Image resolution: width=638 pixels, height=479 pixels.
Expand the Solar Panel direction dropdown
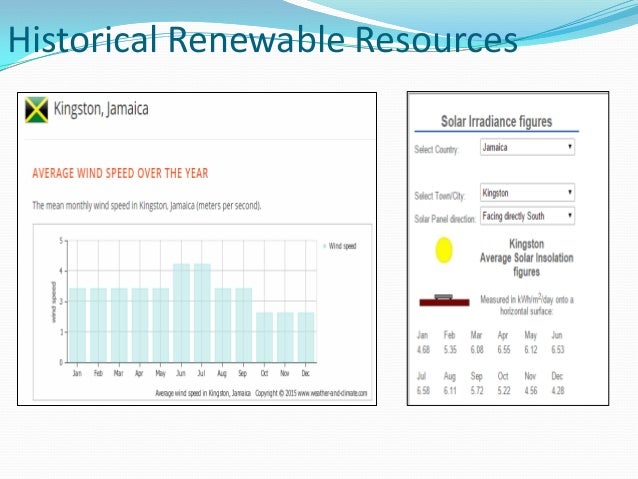pos(527,215)
